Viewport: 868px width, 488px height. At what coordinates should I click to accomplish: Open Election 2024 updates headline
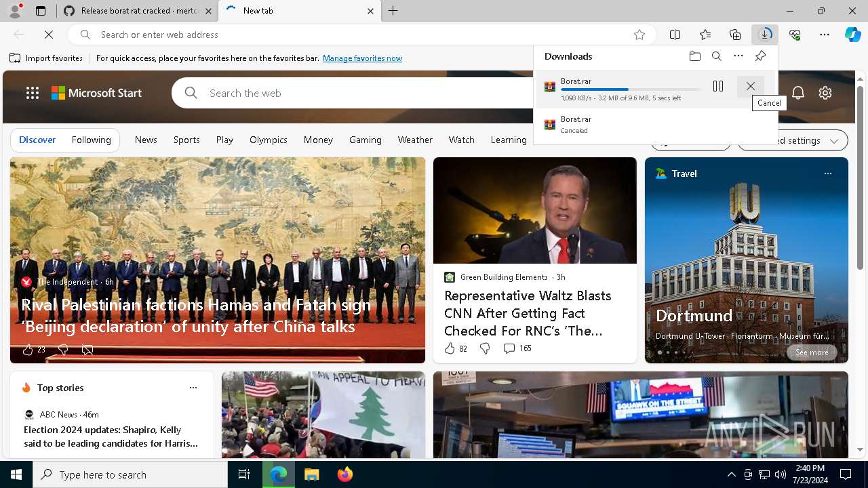[x=111, y=436]
